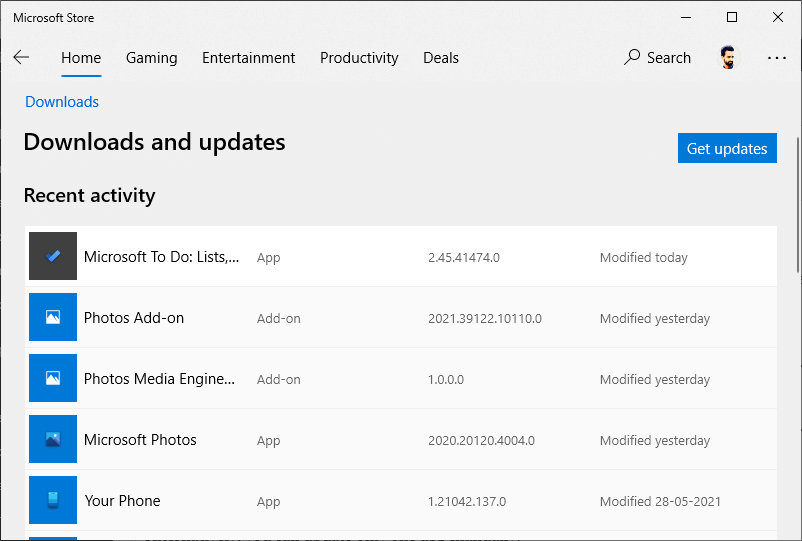Viewport: 802px width, 541px height.
Task: Click the vertical scrollbar thumb
Action: [x=798, y=205]
